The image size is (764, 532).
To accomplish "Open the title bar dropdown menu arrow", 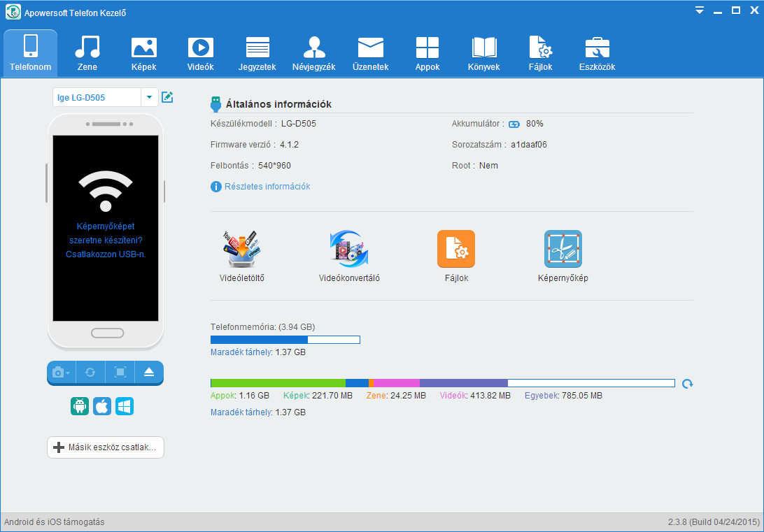I will (700, 10).
